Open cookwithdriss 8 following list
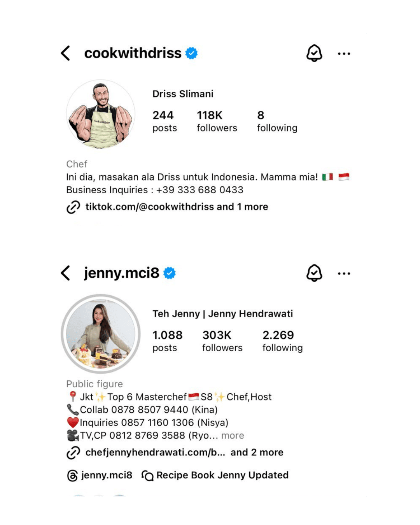 (277, 121)
